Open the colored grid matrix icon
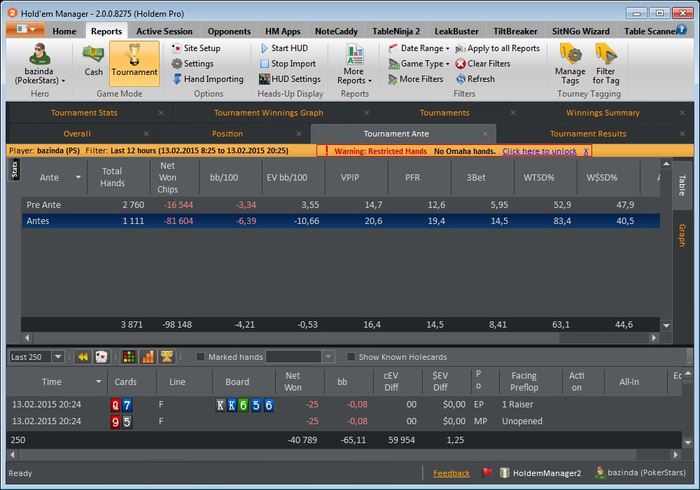700x490 pixels. pyautogui.click(x=129, y=357)
